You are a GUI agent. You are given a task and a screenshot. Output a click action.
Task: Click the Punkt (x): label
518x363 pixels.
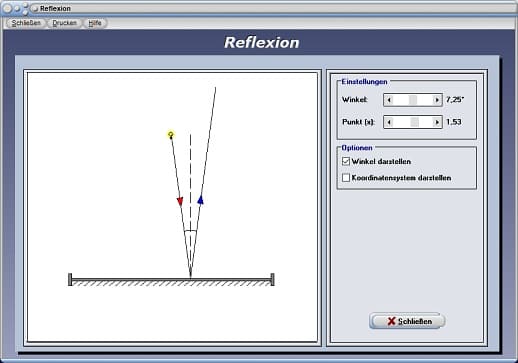[359, 122]
